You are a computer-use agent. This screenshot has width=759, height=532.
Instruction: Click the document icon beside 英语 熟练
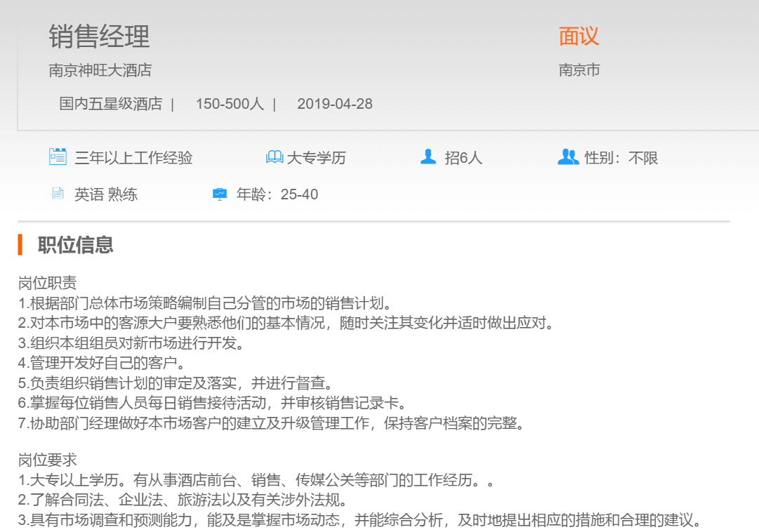pyautogui.click(x=58, y=194)
